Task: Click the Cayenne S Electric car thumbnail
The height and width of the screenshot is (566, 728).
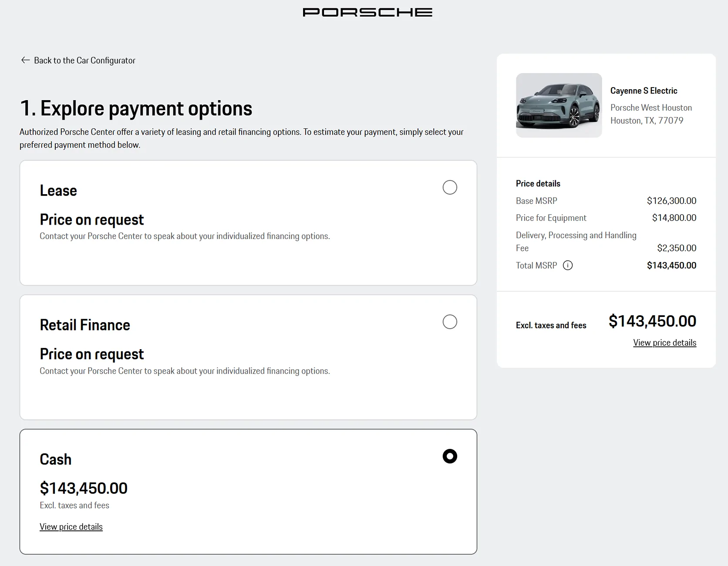Action: (x=559, y=105)
